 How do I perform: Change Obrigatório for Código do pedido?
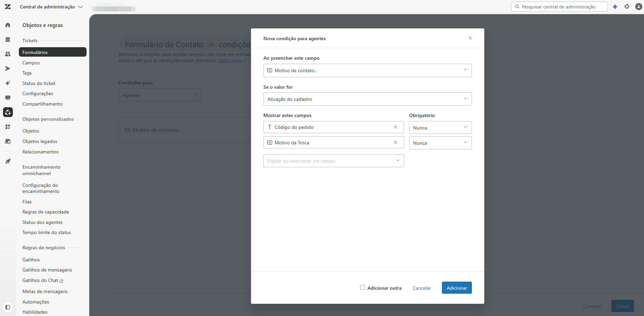[440, 127]
